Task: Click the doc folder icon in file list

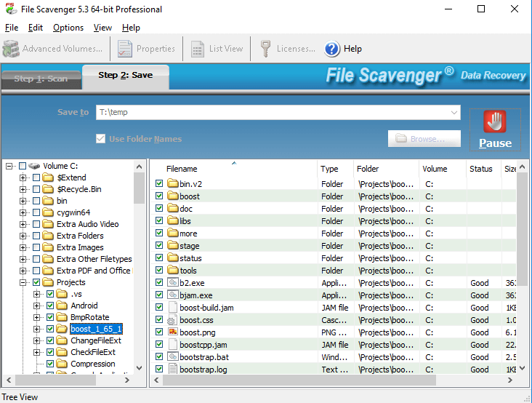Action: [173, 208]
